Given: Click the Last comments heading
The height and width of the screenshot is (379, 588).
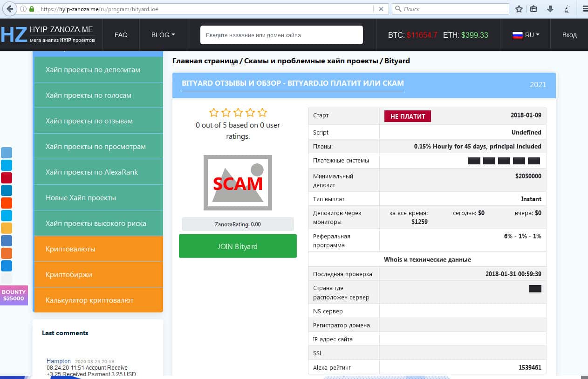Looking at the screenshot, I should (65, 333).
